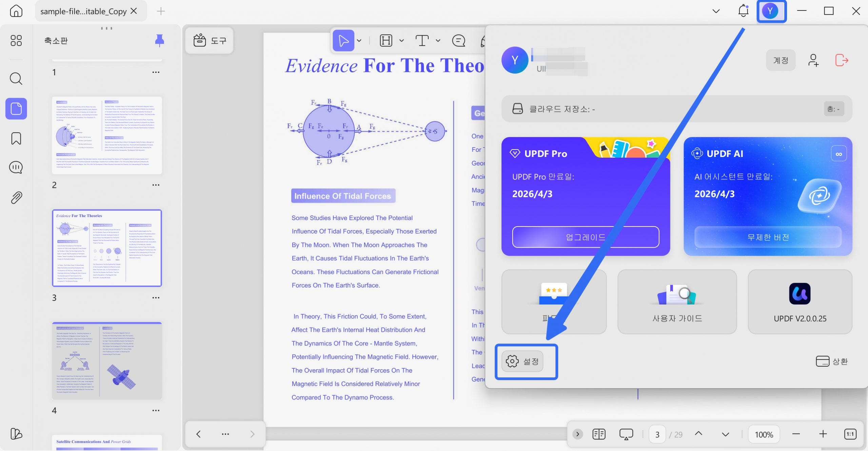
Task: Unpin the thumbnail panel with pin icon
Action: coord(159,40)
